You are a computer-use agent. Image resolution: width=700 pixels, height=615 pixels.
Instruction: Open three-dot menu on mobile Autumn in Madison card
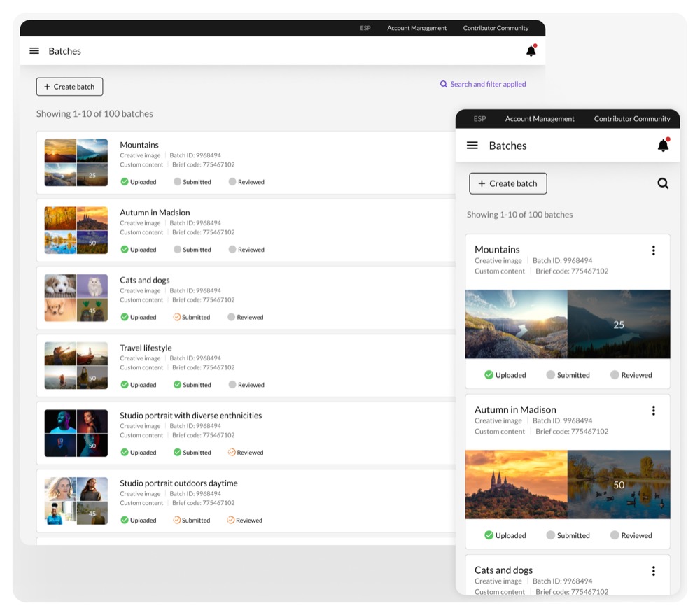click(653, 411)
